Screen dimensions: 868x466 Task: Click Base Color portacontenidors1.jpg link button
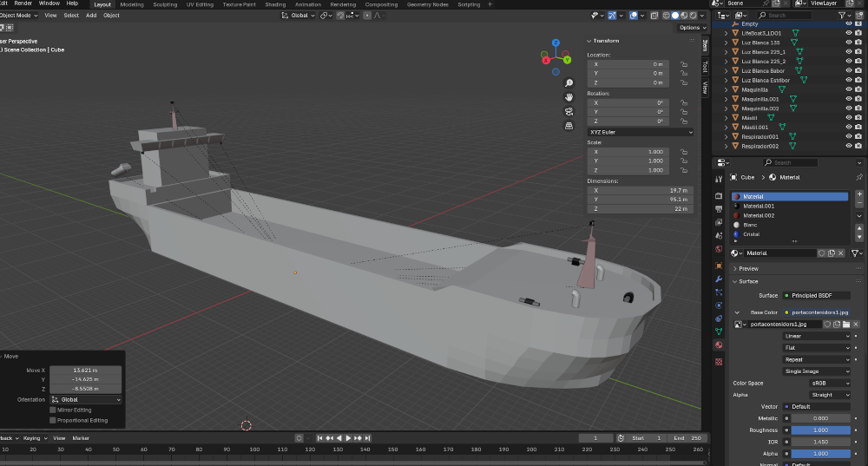point(817,312)
